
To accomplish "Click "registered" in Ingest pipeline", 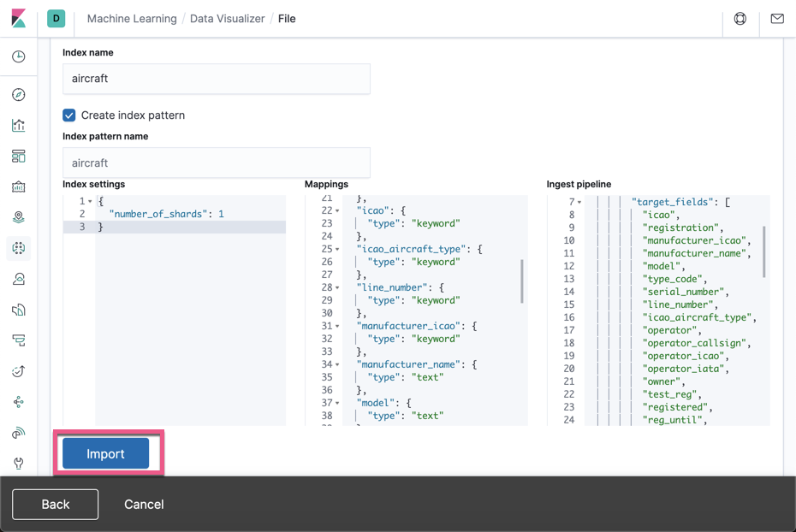I will (674, 407).
